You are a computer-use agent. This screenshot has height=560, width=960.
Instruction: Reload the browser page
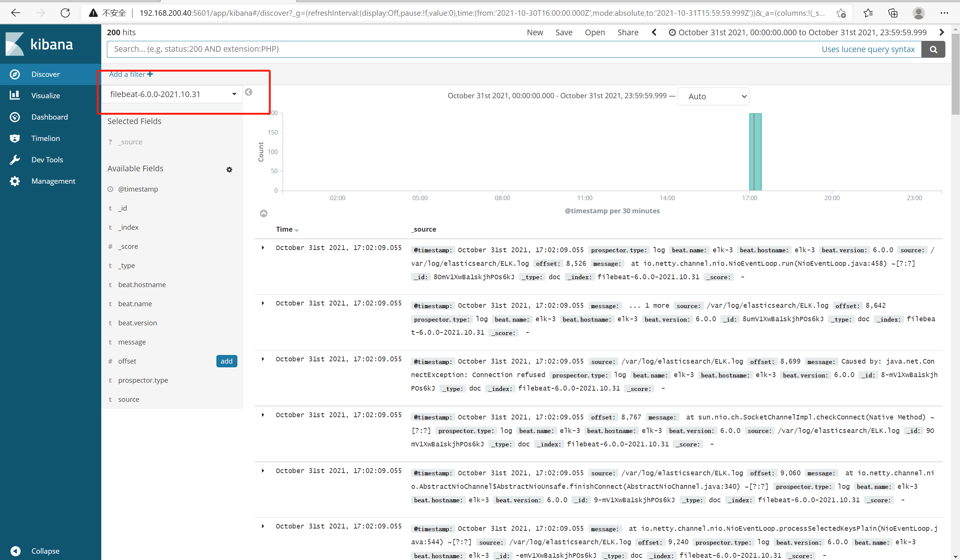coord(66,13)
